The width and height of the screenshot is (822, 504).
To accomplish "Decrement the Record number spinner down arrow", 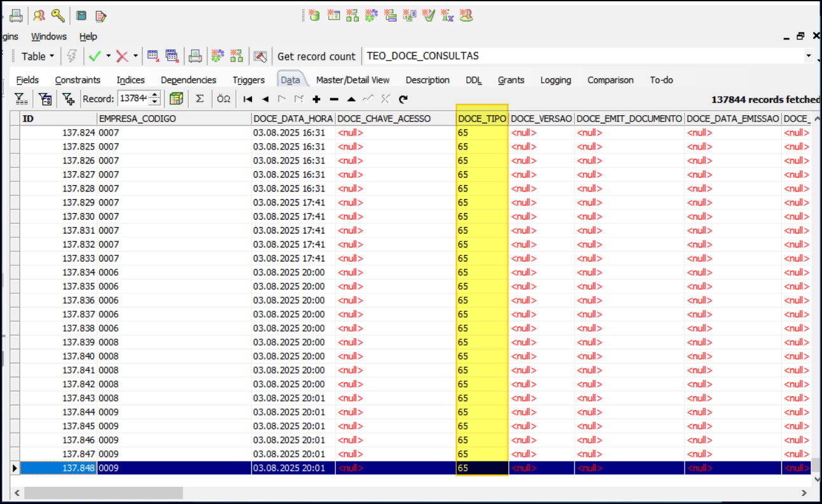I will pyautogui.click(x=155, y=102).
